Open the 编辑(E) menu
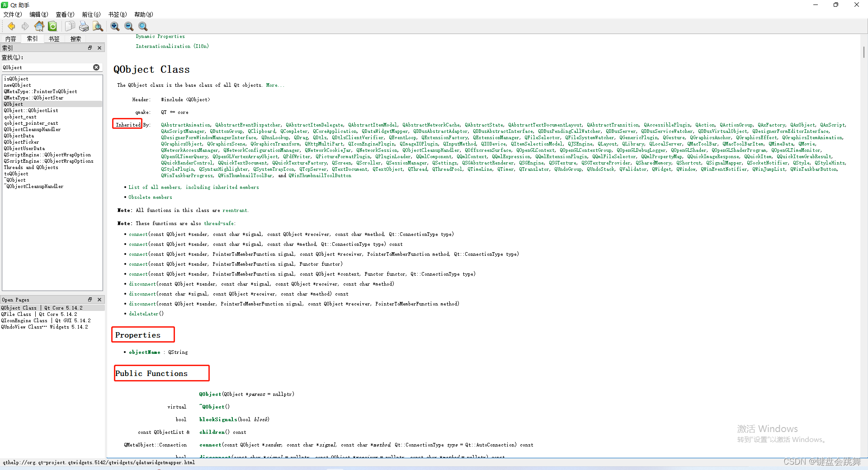Viewport: 868px width, 470px height. point(39,14)
